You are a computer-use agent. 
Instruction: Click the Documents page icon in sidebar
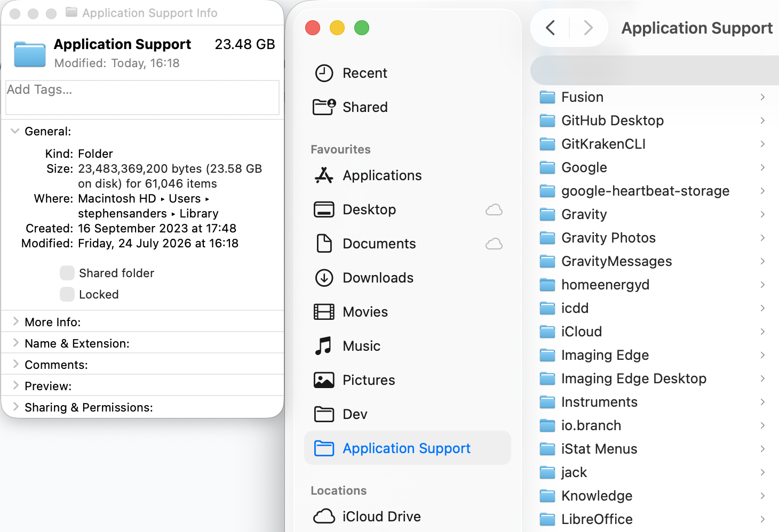pyautogui.click(x=324, y=244)
